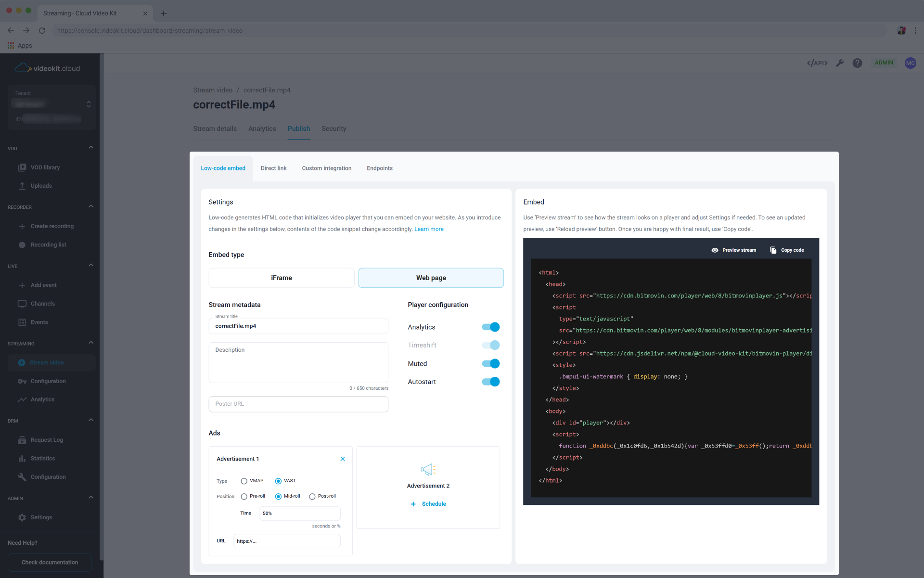Viewport: 924px width, 578px height.
Task: Select the VMAP ad type radio
Action: pos(244,481)
